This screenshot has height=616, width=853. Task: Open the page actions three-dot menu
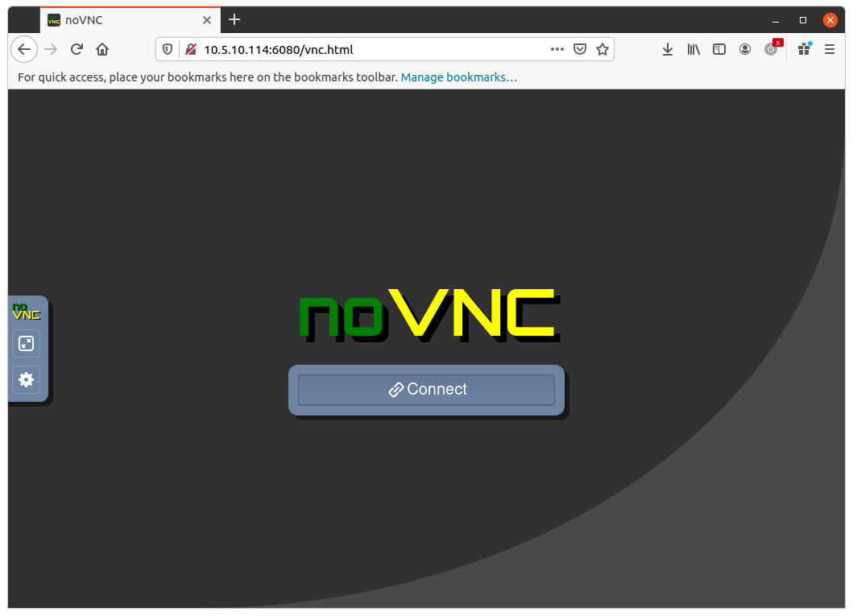557,49
